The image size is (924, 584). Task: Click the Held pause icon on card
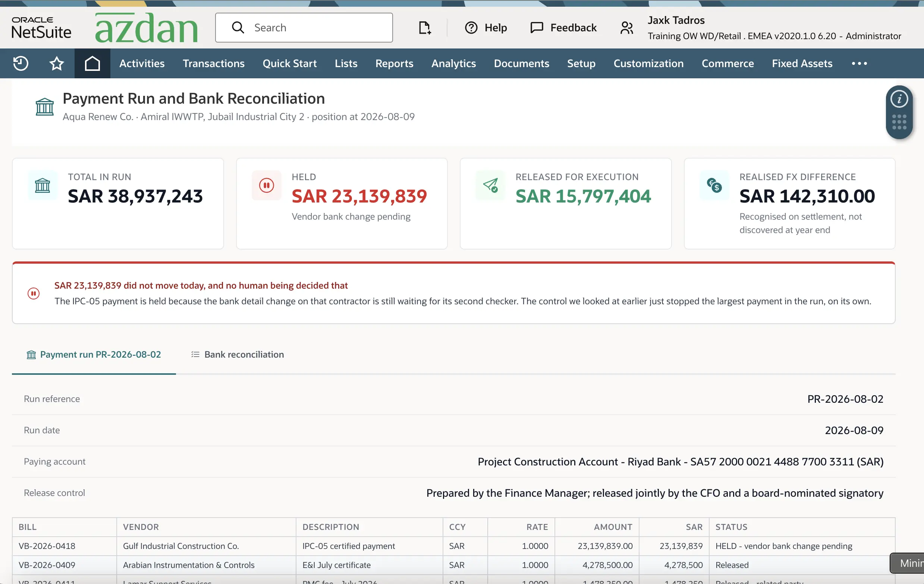[x=266, y=186]
